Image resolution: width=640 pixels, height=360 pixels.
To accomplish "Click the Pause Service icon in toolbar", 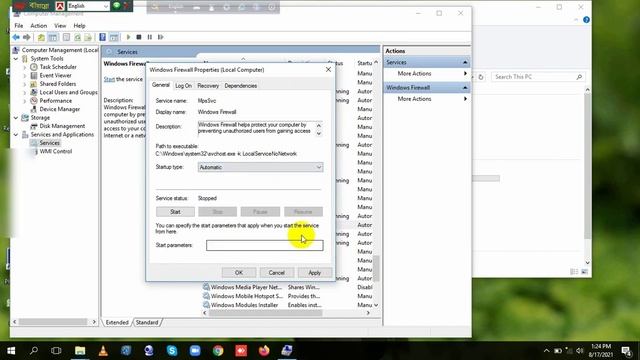I will (150, 37).
